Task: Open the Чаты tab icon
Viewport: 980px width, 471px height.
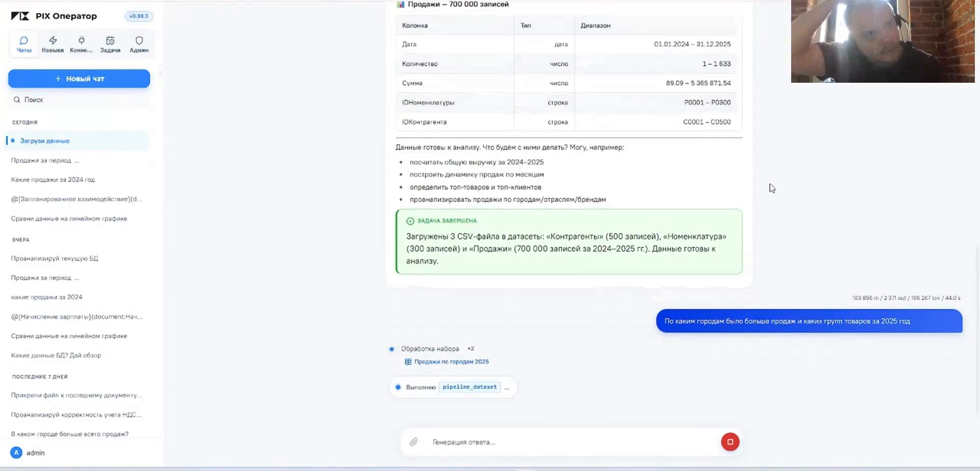Action: tap(23, 40)
